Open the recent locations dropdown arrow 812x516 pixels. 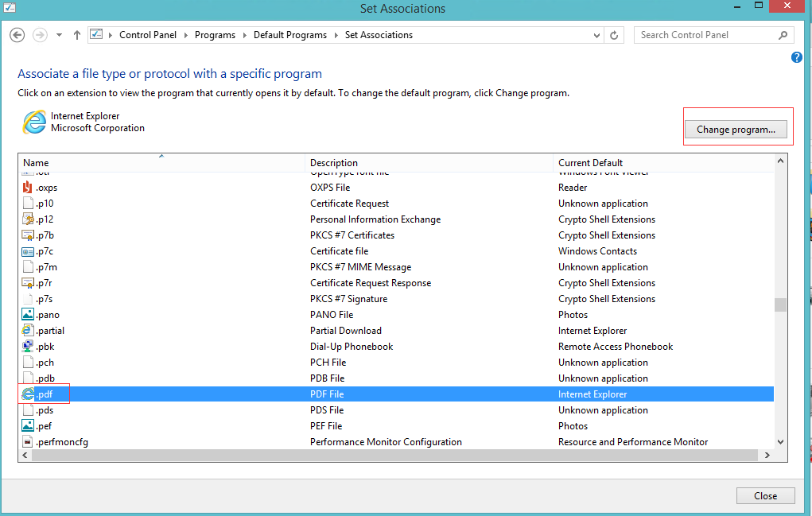(x=59, y=35)
